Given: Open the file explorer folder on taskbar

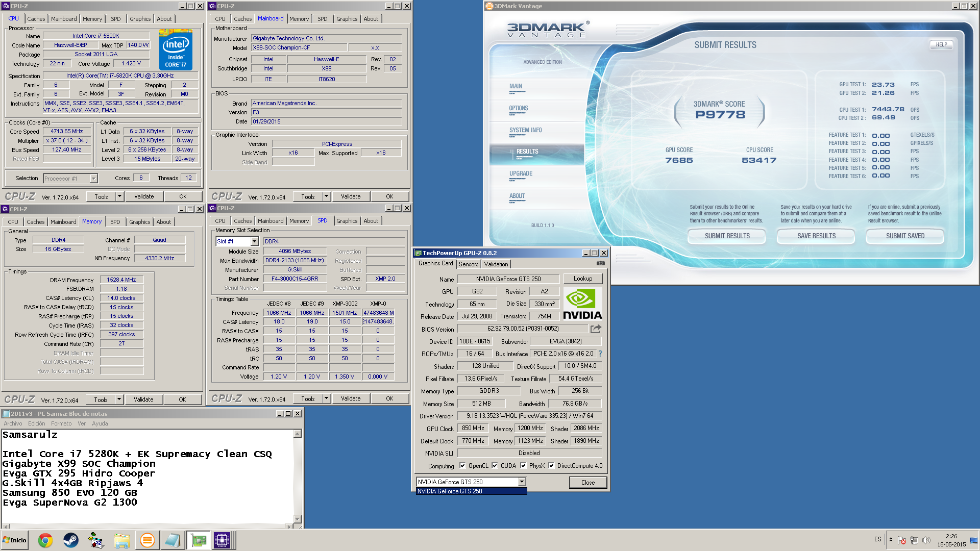Looking at the screenshot, I should tap(121, 540).
